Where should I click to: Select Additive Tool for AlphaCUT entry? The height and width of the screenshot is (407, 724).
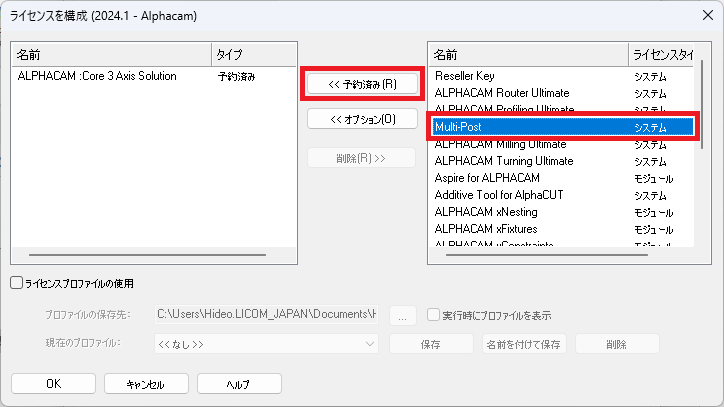(561, 195)
